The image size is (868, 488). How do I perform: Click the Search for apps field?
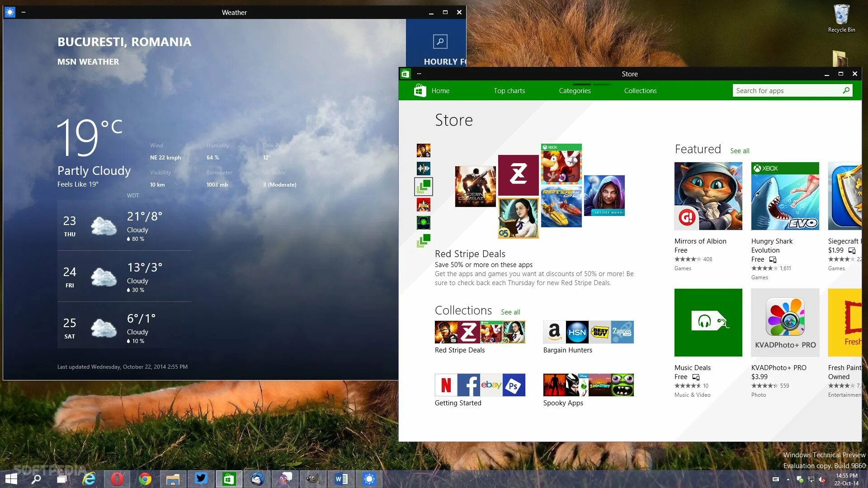point(786,90)
